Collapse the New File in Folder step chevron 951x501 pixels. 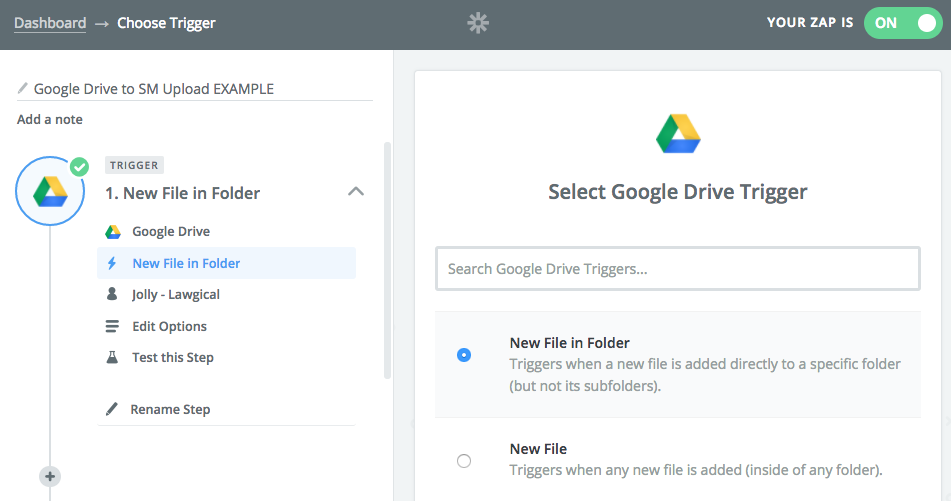point(355,192)
